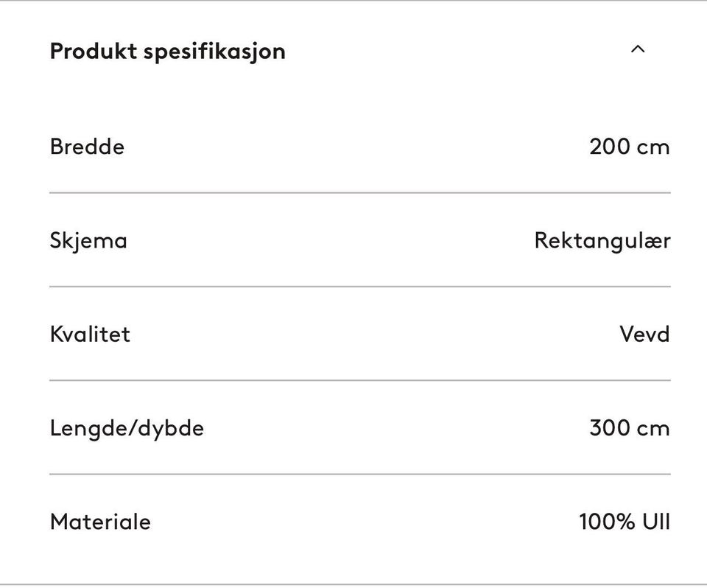Click the top border above the heading
Image resolution: width=707 pixels, height=588 pixels.
(x=353, y=1)
